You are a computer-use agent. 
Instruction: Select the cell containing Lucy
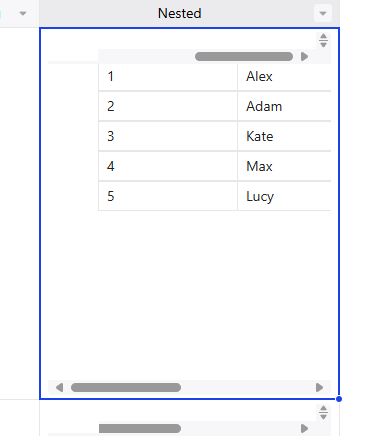coord(284,196)
